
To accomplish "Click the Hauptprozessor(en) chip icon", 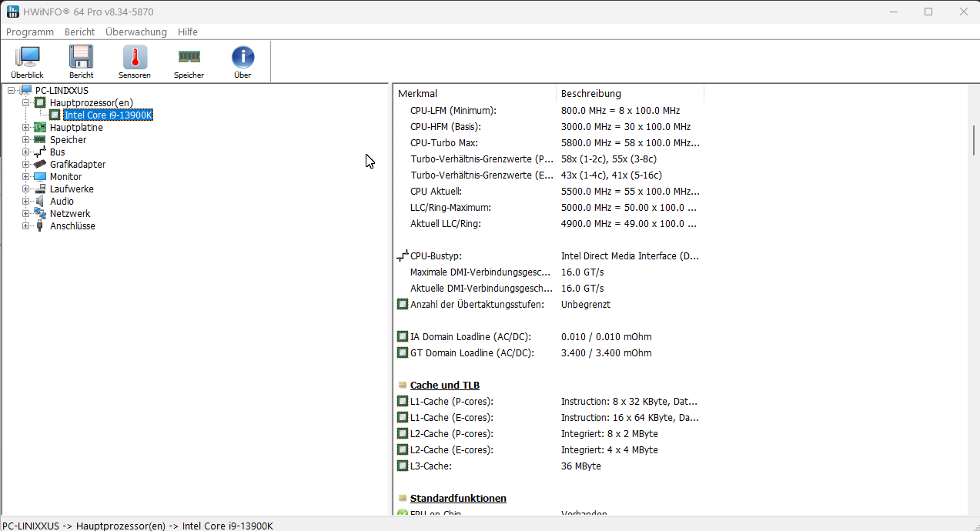I will [x=40, y=102].
